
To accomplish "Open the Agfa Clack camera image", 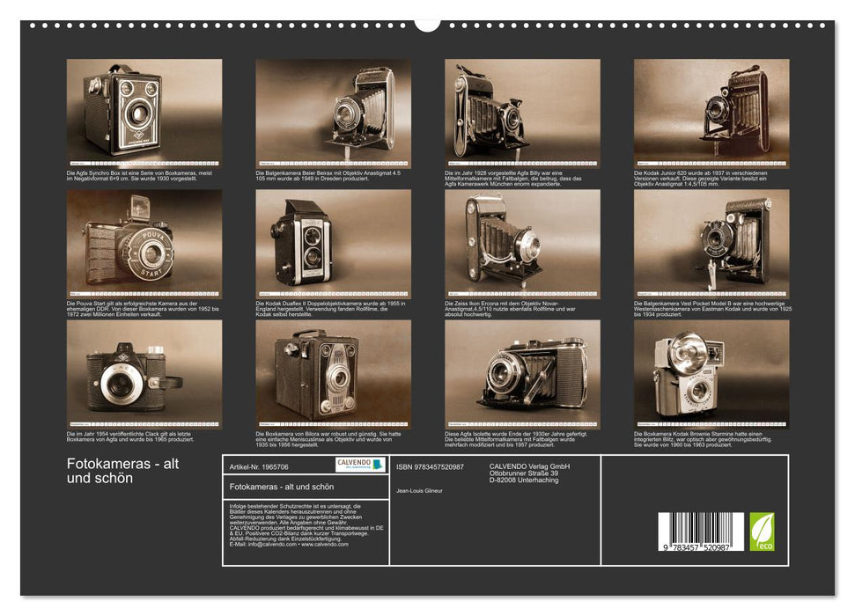I will [x=144, y=373].
